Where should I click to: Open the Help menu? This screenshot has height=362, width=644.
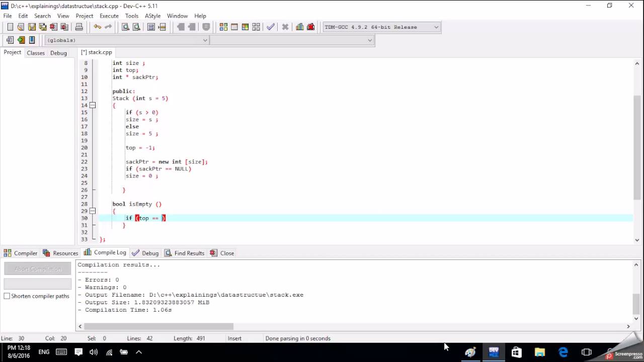tap(200, 16)
